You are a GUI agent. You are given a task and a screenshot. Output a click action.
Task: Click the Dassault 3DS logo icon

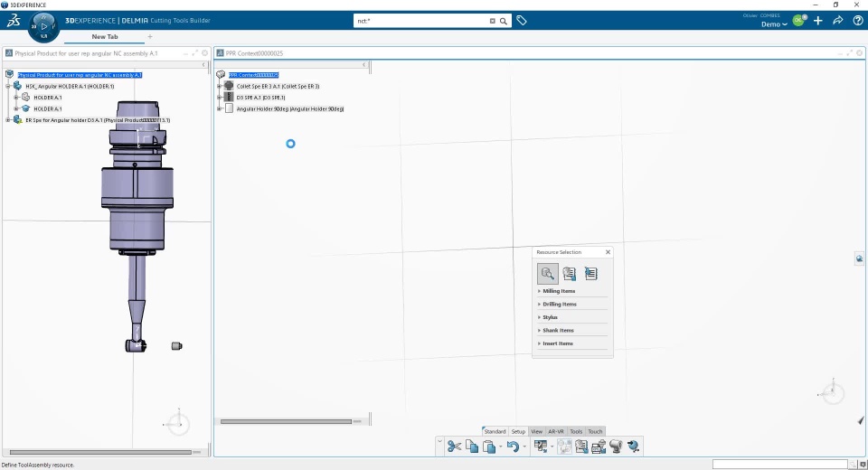click(x=14, y=21)
